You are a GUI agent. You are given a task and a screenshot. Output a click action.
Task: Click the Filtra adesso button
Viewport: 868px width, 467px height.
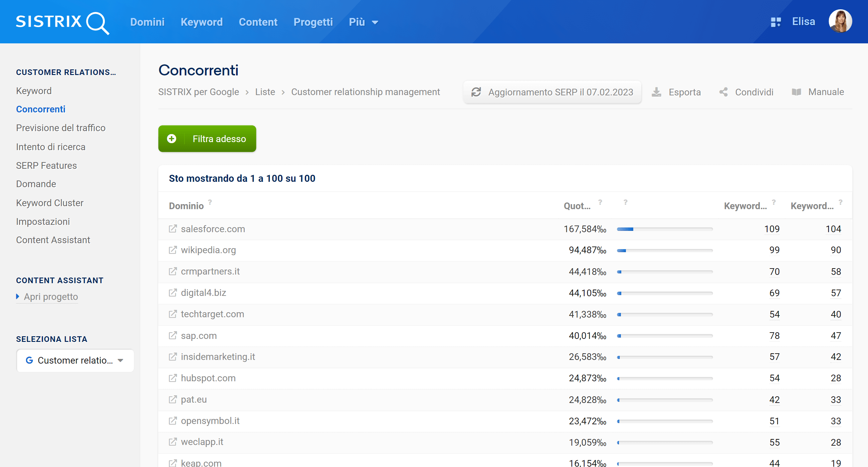pyautogui.click(x=207, y=139)
